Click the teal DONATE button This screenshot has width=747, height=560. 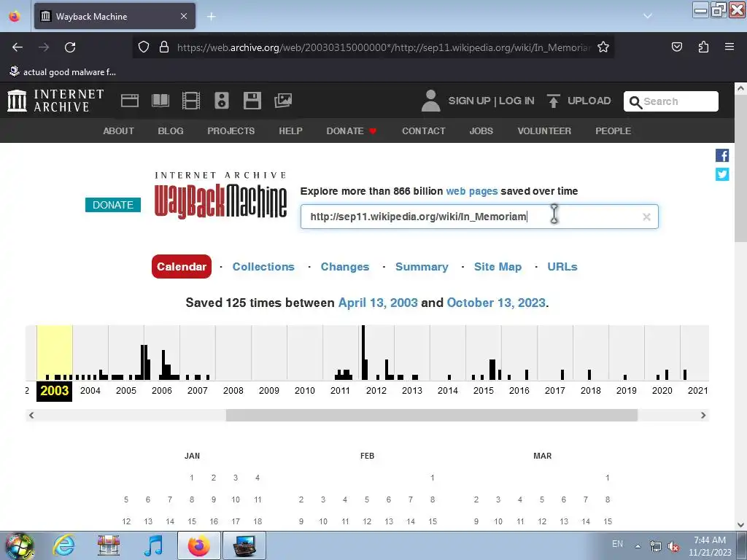coord(113,205)
